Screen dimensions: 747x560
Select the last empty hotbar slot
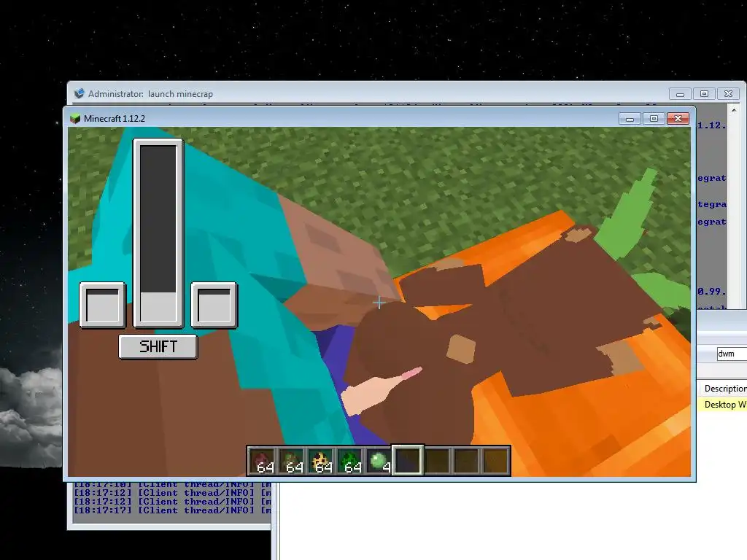coord(495,461)
